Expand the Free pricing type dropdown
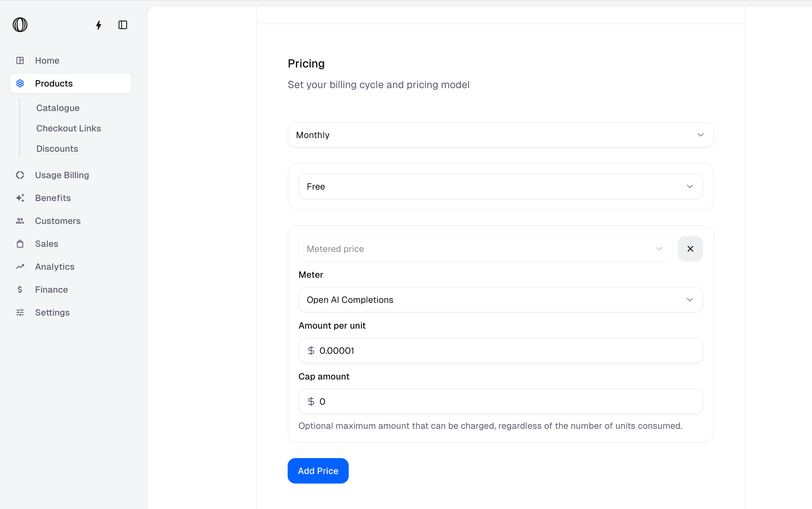The height and width of the screenshot is (509, 812). coord(500,186)
